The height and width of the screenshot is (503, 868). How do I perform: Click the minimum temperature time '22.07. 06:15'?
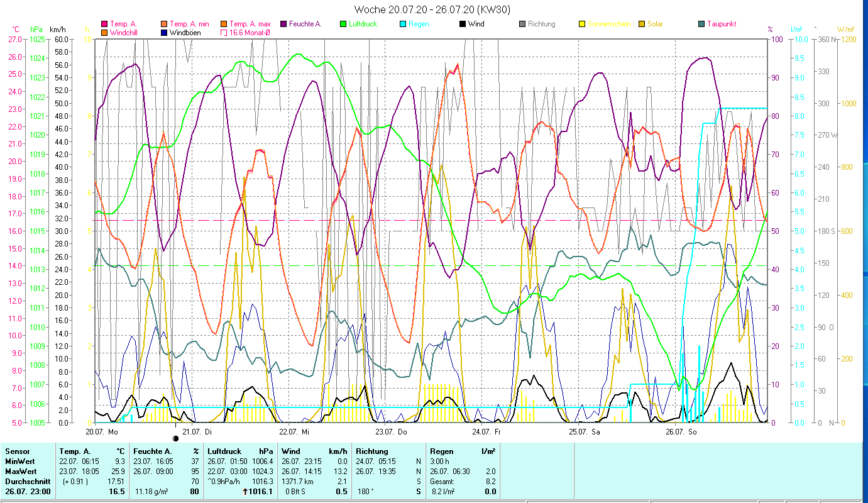(x=79, y=462)
